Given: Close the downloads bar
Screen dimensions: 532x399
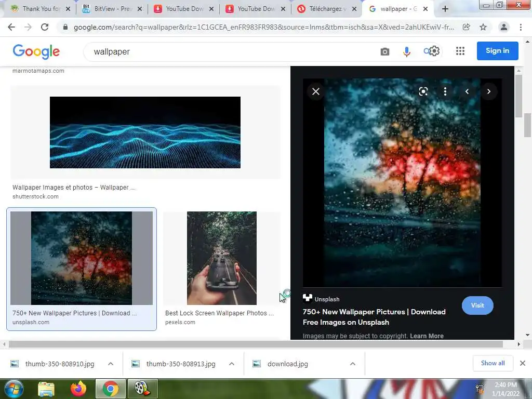Looking at the screenshot, I should pyautogui.click(x=523, y=363).
